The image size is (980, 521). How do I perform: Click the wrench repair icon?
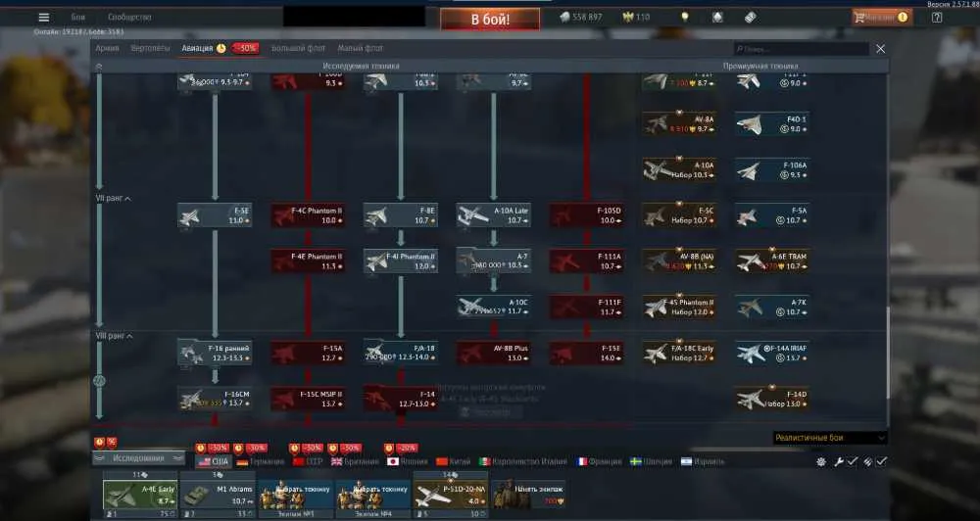839,461
